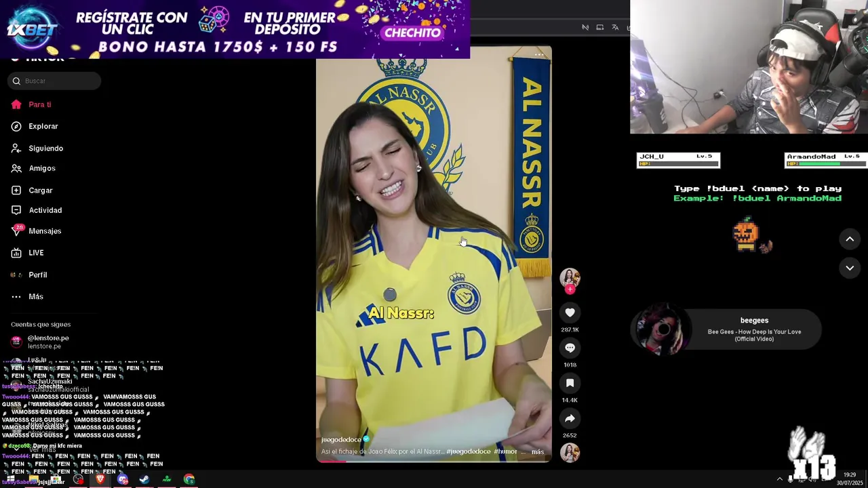Open Mensajes inbox with badge
Viewport: 868px width, 488px height.
[x=37, y=231]
